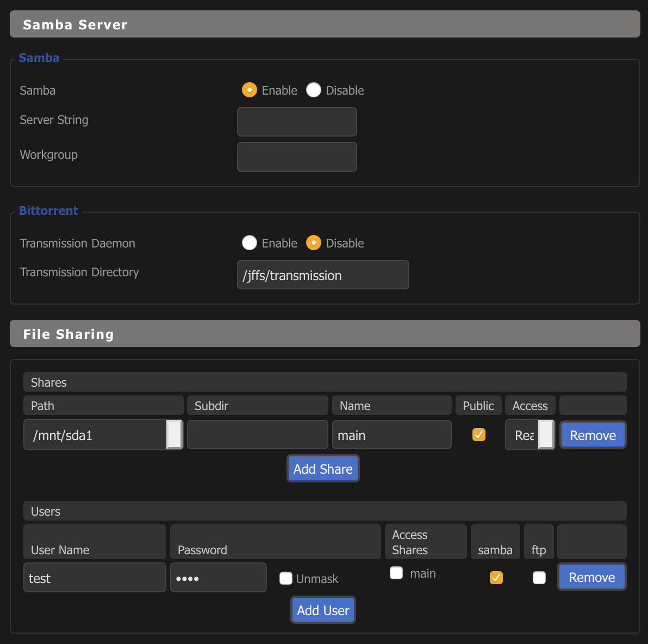This screenshot has width=648, height=644.
Task: Enable the Transmission Daemon
Action: point(250,243)
